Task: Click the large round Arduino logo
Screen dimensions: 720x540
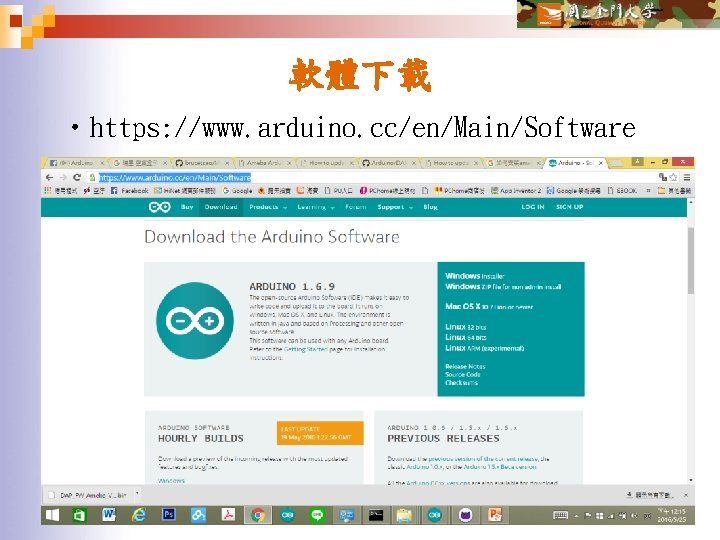Action: (195, 321)
